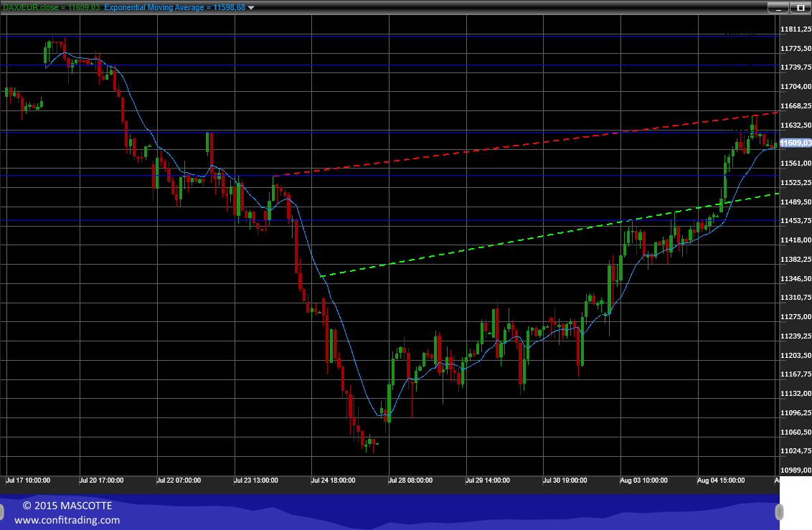
Task: Click the 11525,25 price axis label
Action: click(796, 183)
